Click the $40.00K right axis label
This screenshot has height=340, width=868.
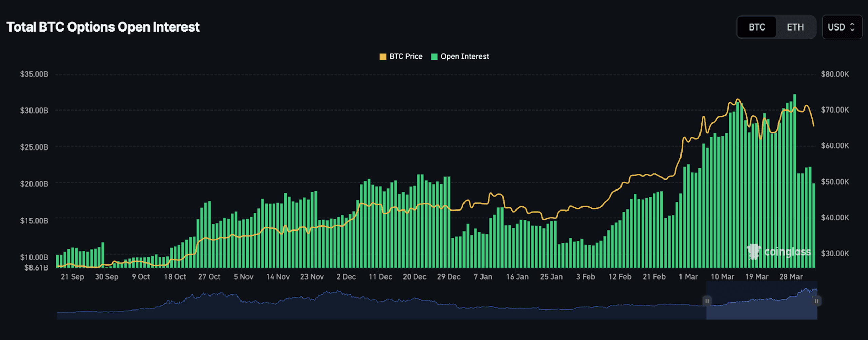coord(835,217)
